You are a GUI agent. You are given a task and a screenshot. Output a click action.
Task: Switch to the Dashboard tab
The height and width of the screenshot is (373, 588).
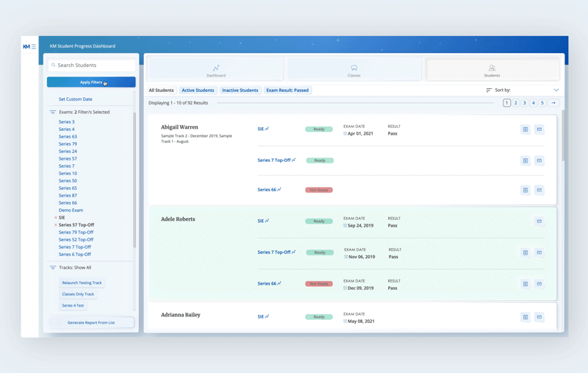(x=216, y=70)
